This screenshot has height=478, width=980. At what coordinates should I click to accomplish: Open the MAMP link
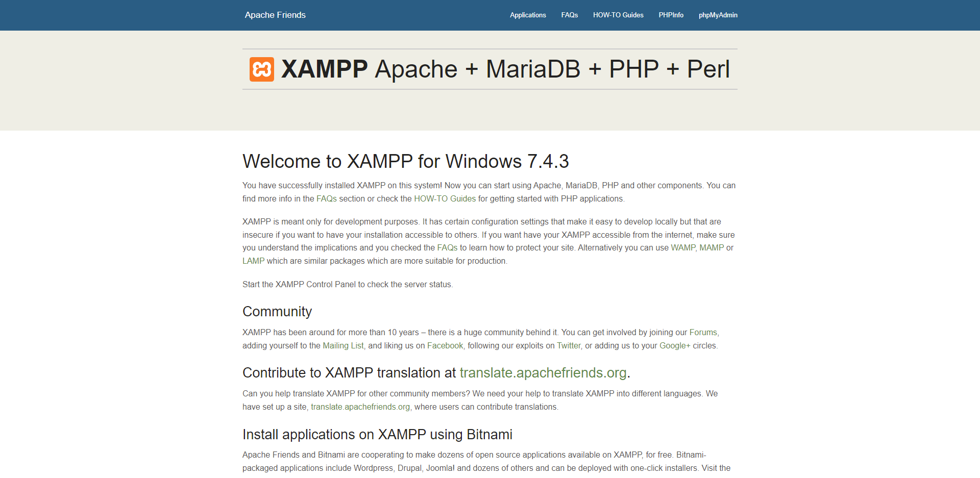pos(712,247)
